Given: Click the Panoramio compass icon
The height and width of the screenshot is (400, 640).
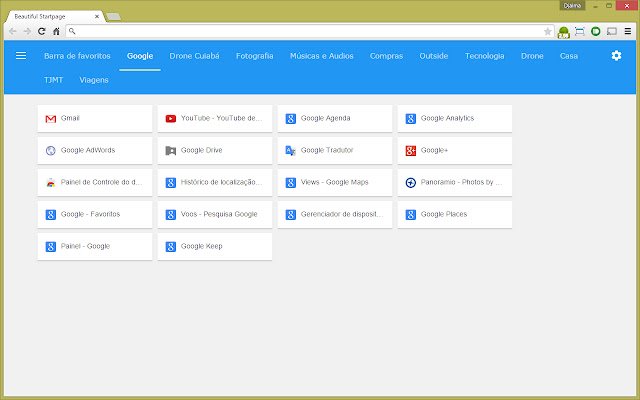Looking at the screenshot, I should tap(411, 182).
